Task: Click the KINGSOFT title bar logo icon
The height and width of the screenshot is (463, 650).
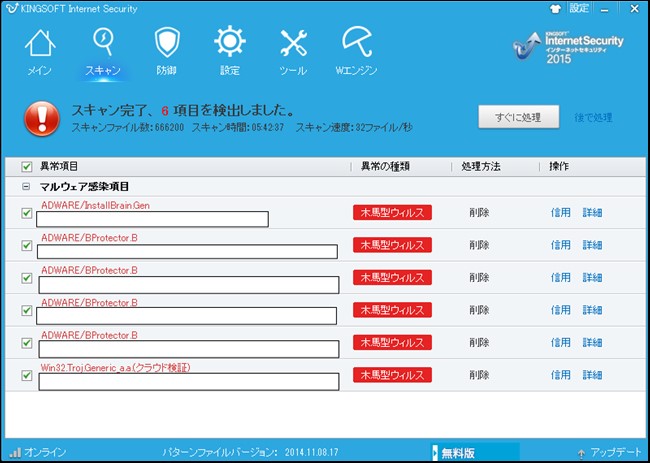Action: point(12,8)
